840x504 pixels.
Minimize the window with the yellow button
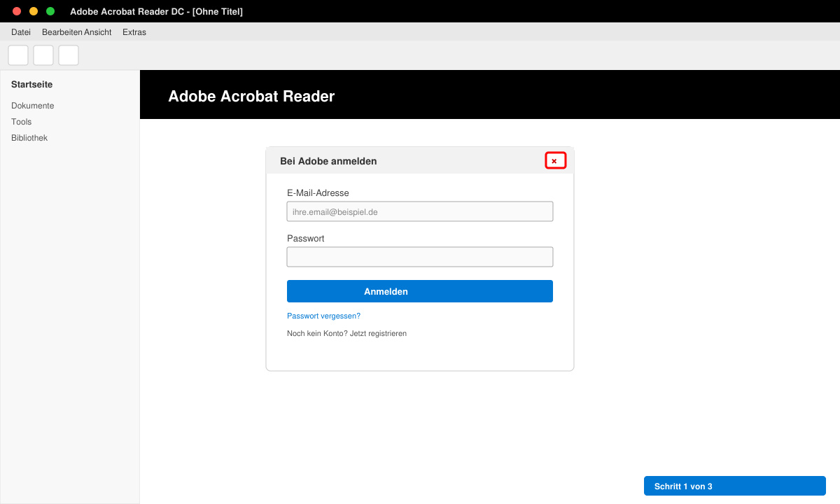(x=34, y=11)
